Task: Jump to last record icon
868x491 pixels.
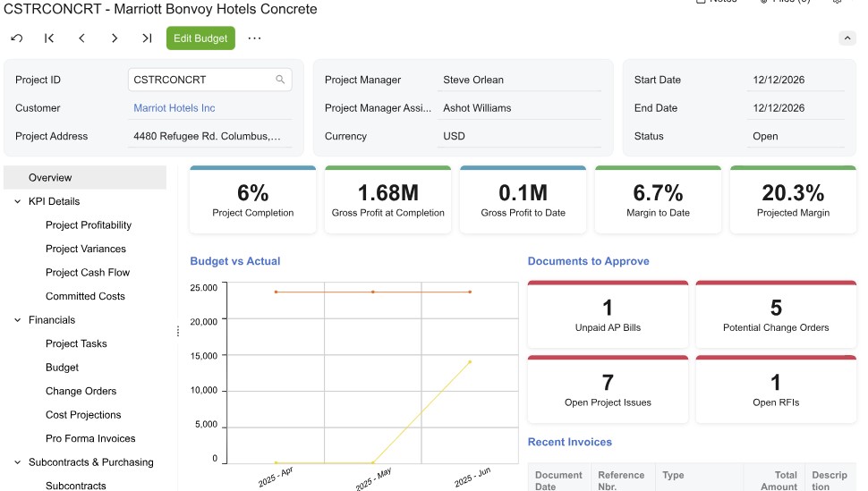Action: 147,38
